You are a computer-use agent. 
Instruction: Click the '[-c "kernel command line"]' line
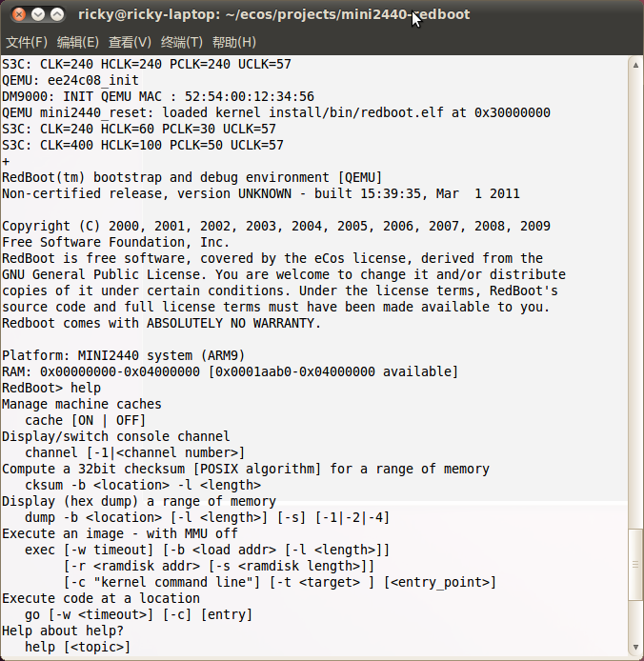click(280, 582)
